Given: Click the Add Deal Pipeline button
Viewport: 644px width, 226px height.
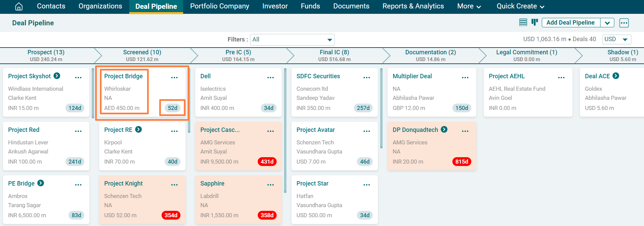Looking at the screenshot, I should [x=570, y=23].
